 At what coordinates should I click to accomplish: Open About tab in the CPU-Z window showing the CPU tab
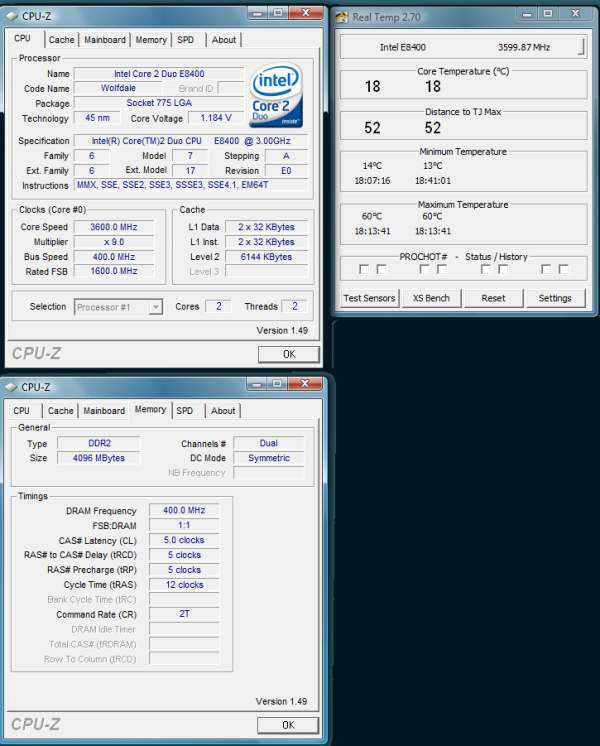point(224,40)
